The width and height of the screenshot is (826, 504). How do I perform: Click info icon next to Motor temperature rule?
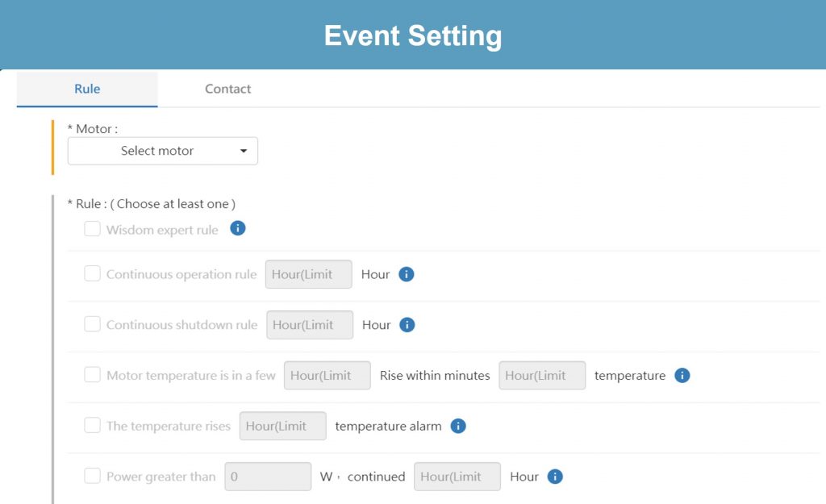(682, 376)
